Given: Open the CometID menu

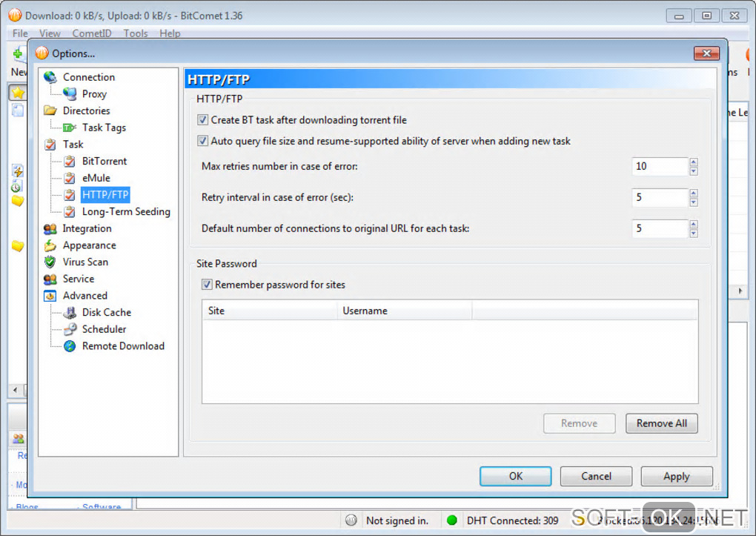Looking at the screenshot, I should (92, 33).
